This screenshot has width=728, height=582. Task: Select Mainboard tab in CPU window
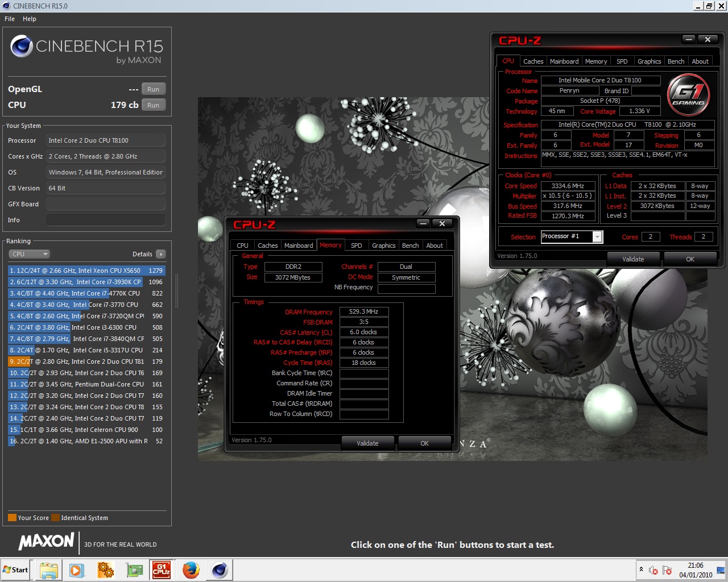564,61
